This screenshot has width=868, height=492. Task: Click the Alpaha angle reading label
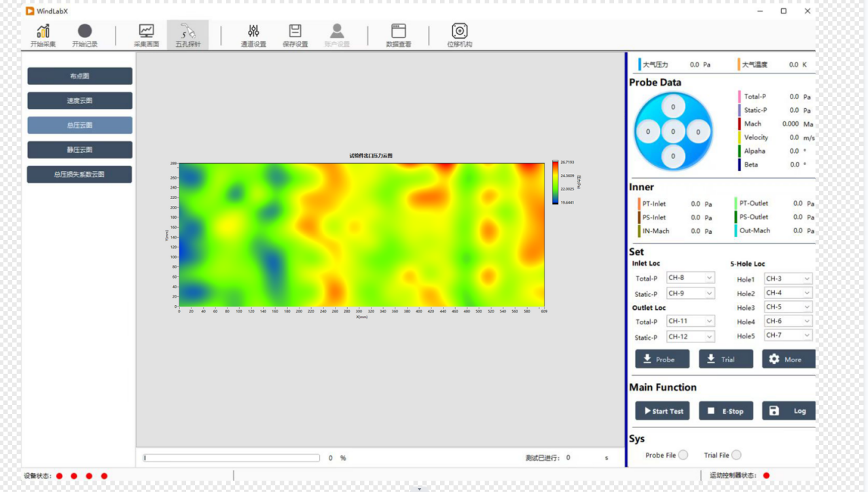(755, 151)
